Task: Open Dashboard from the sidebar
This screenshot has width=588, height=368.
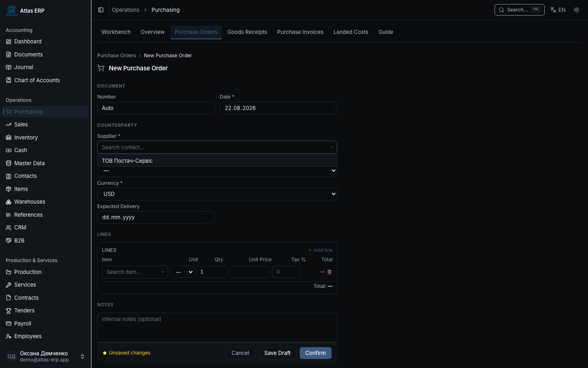Action: [45, 41]
